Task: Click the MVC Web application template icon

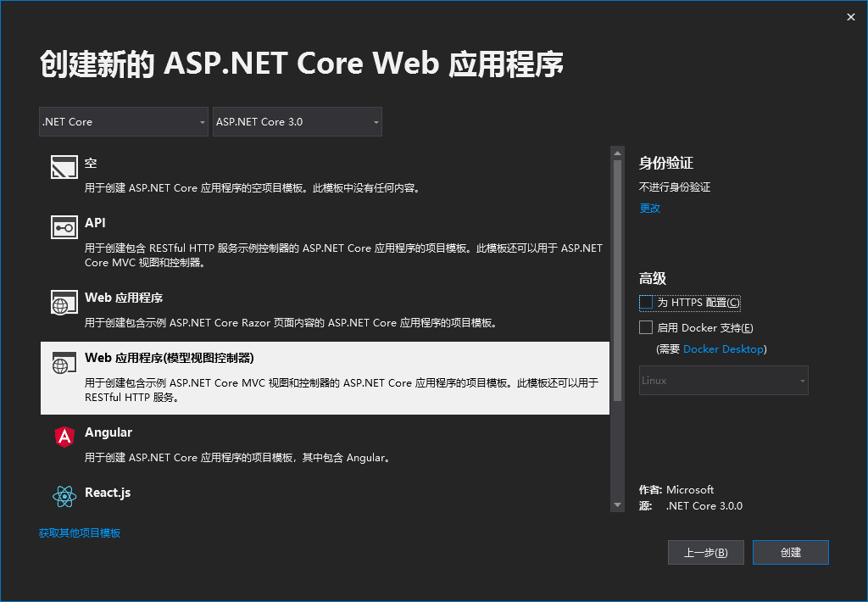Action: click(x=64, y=362)
